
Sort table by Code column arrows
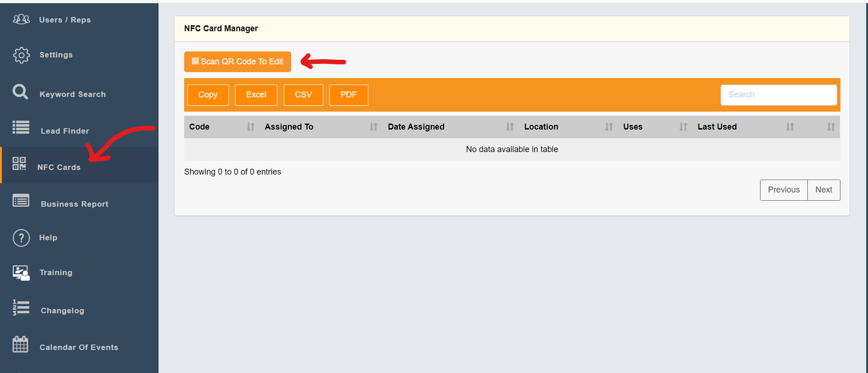[250, 127]
